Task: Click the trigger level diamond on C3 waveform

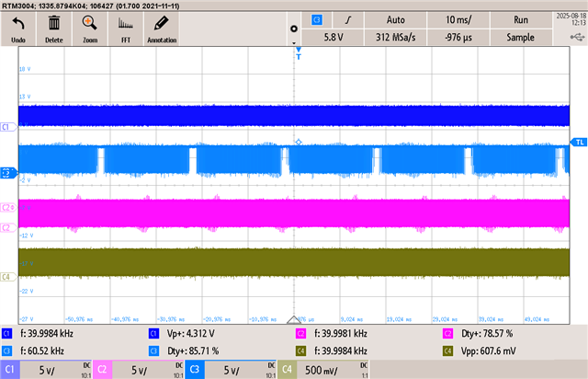Action: [x=299, y=142]
